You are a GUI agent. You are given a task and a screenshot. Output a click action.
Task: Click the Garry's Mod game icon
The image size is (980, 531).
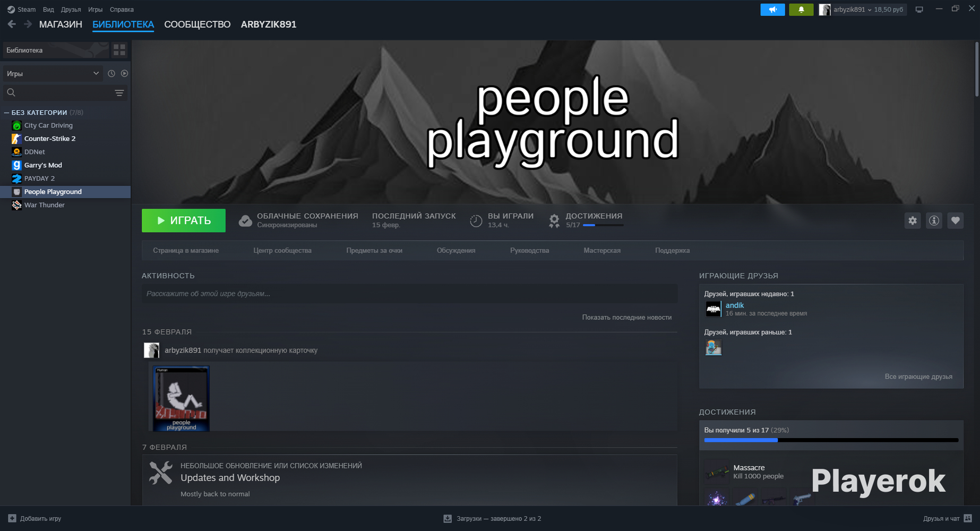(16, 165)
